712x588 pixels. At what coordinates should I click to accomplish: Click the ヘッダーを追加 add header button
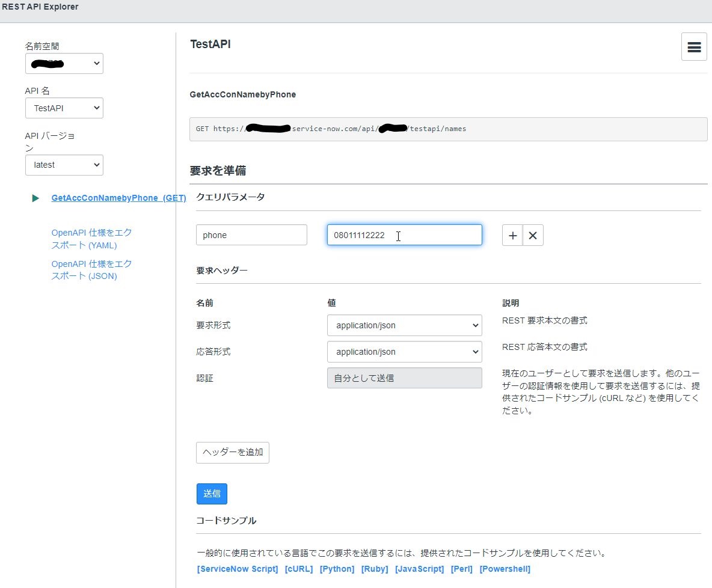pyautogui.click(x=232, y=453)
